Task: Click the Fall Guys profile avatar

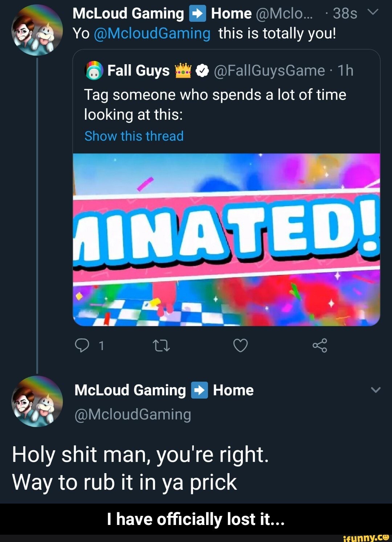Action: coord(94,71)
